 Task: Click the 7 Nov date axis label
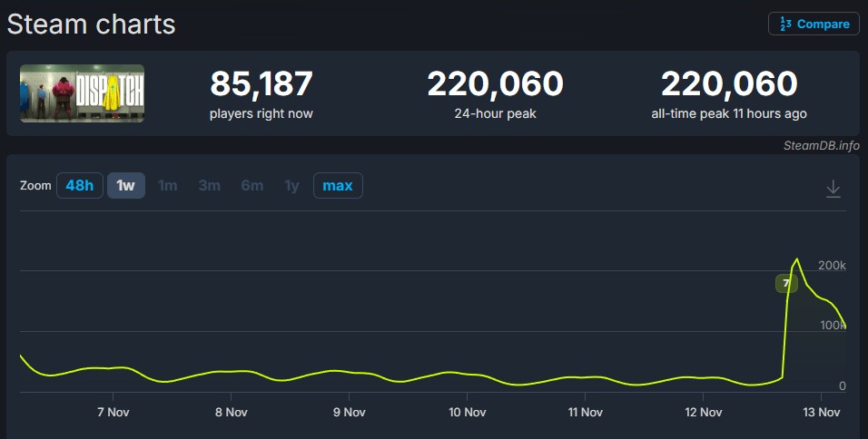click(x=113, y=412)
